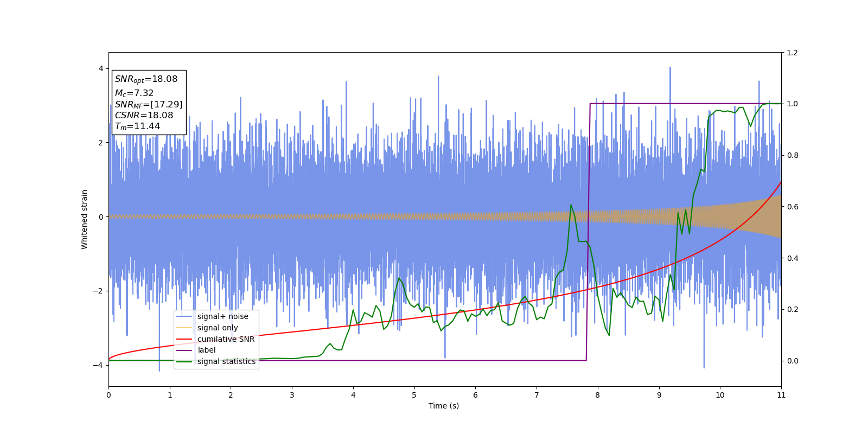Click the right-axis tick label 1.2
The image size is (868, 434).
point(792,53)
